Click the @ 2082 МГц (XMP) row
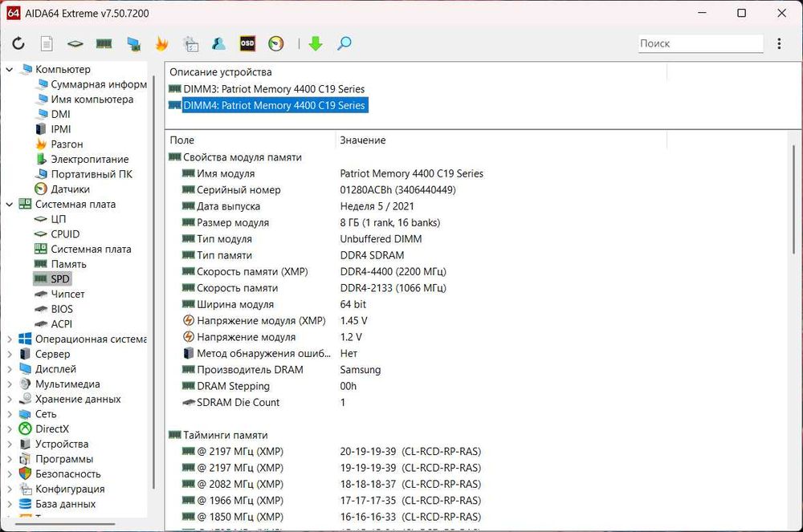Image resolution: width=803 pixels, height=532 pixels. coord(332,485)
